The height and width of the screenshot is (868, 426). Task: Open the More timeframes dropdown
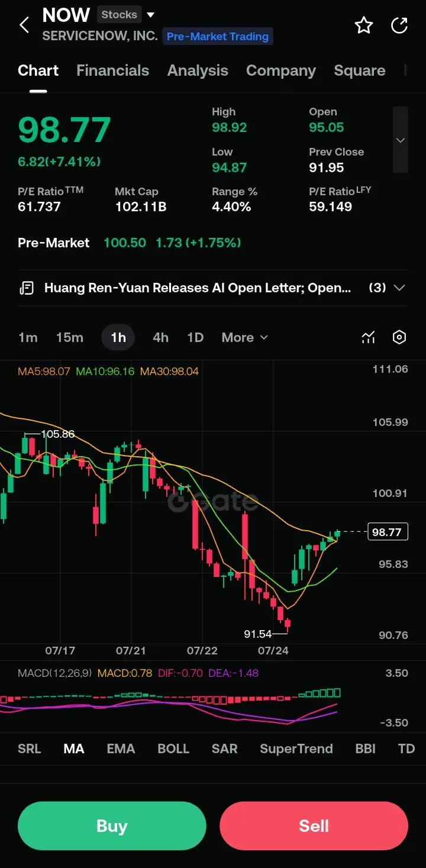coord(245,337)
